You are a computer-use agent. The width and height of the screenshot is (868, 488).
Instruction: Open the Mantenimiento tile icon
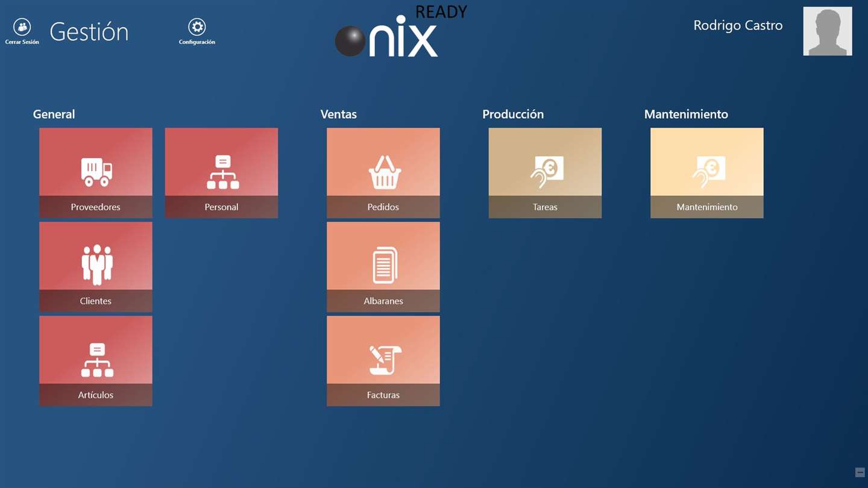[708, 172]
